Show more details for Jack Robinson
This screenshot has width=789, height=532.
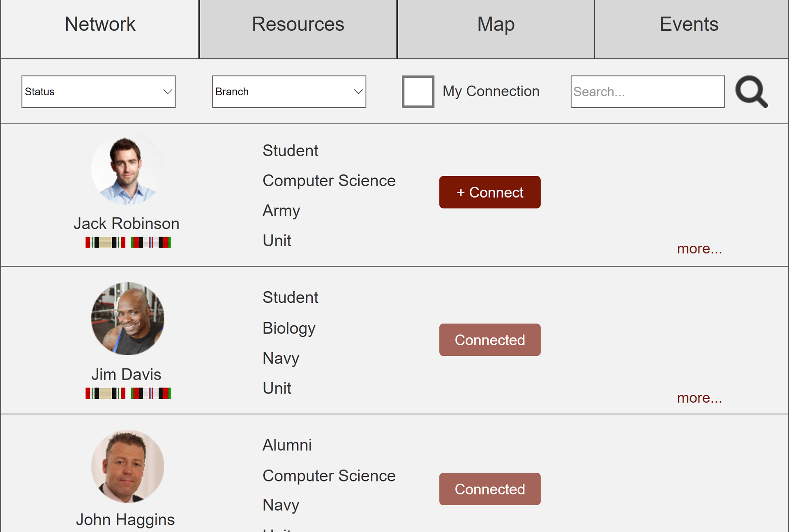tap(699, 249)
